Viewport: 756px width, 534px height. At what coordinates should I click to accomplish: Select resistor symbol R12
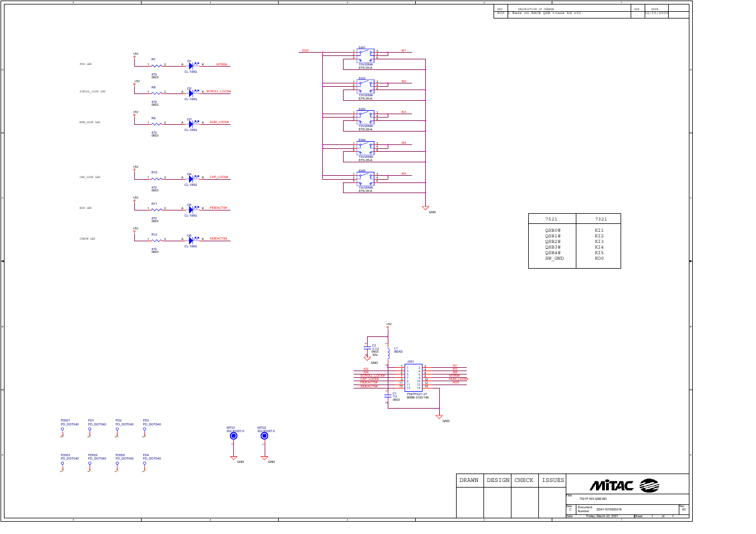157,240
